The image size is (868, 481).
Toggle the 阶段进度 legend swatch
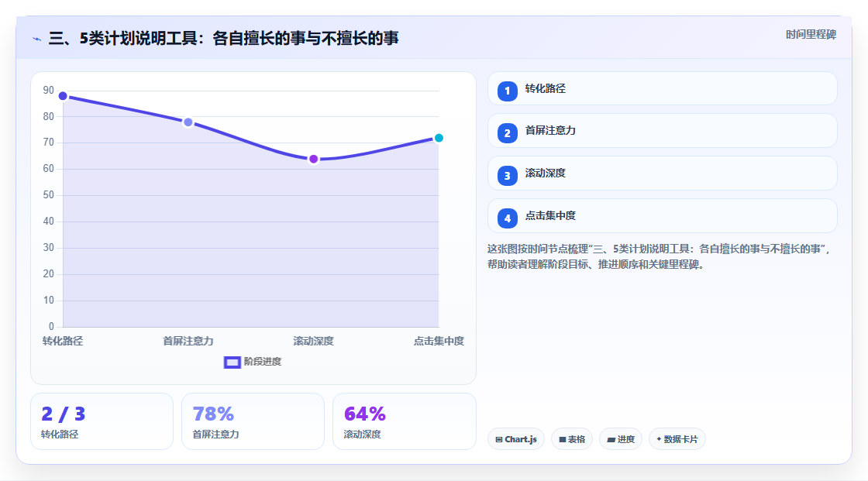[232, 362]
